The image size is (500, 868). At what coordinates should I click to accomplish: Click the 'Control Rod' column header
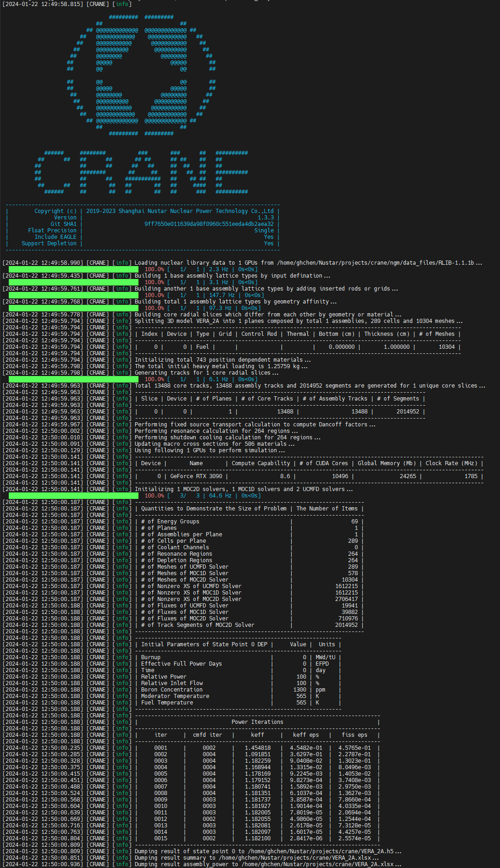[x=259, y=334]
